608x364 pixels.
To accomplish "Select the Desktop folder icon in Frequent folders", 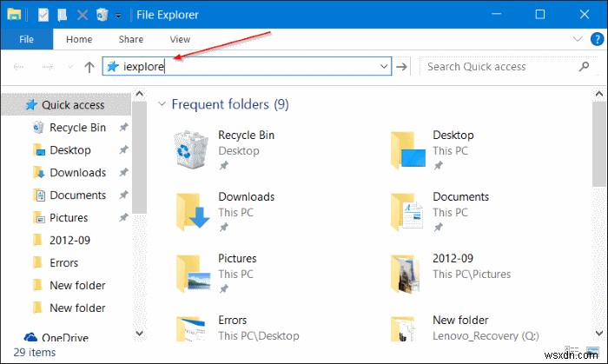I will pos(408,150).
